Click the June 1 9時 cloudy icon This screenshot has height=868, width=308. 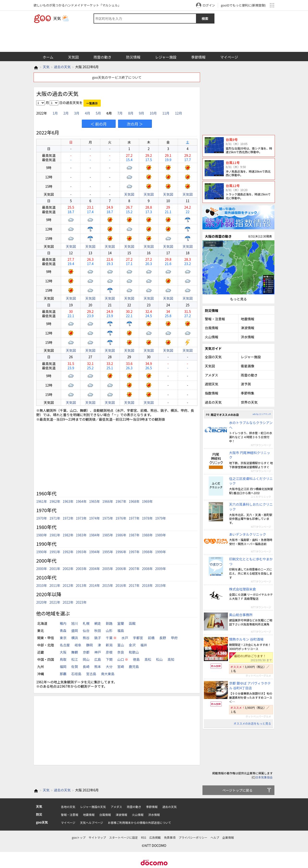[129, 168]
